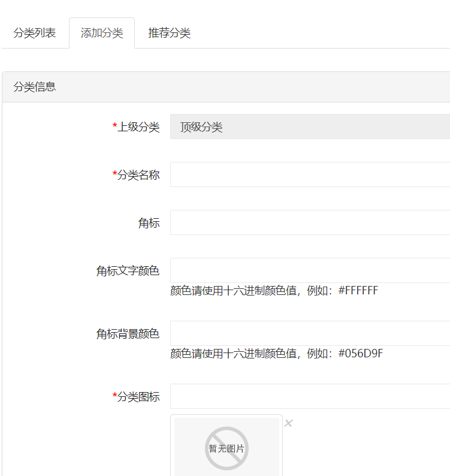The height and width of the screenshot is (476, 450).
Task: Click the 角标文字颜色 label
Action: pos(128,271)
